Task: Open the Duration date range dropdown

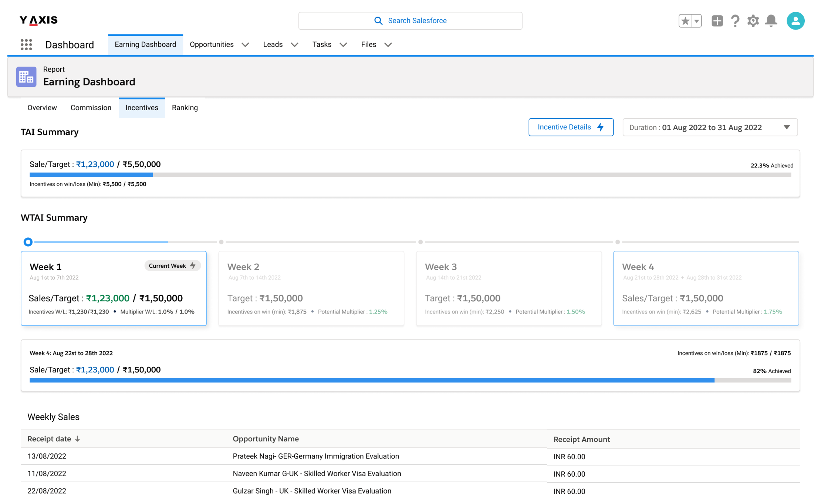Action: click(710, 127)
